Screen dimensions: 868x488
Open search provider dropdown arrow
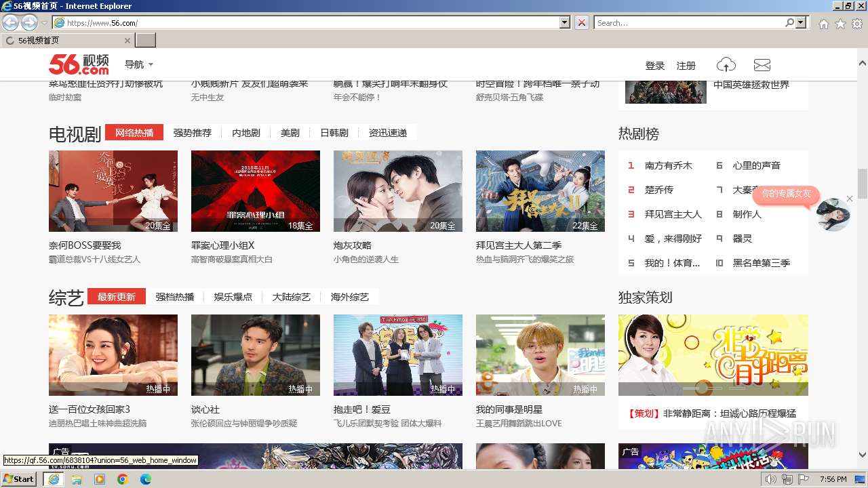[802, 23]
